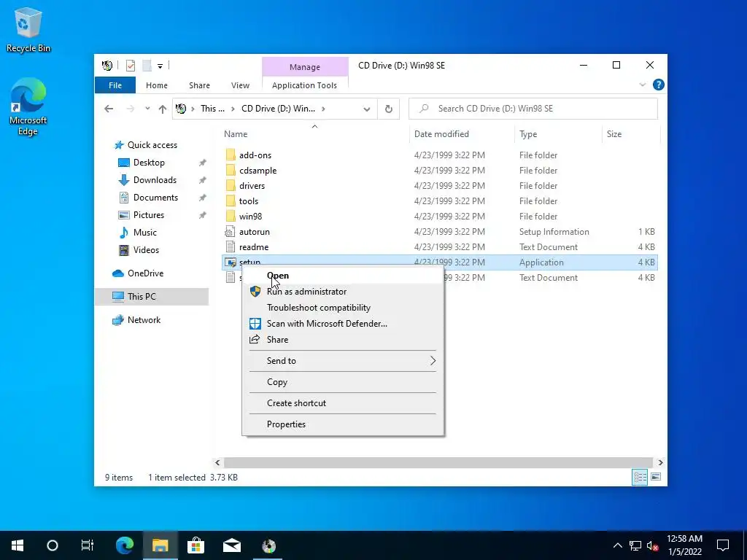Open the Mail app on taskbar
The image size is (747, 560).
click(231, 545)
